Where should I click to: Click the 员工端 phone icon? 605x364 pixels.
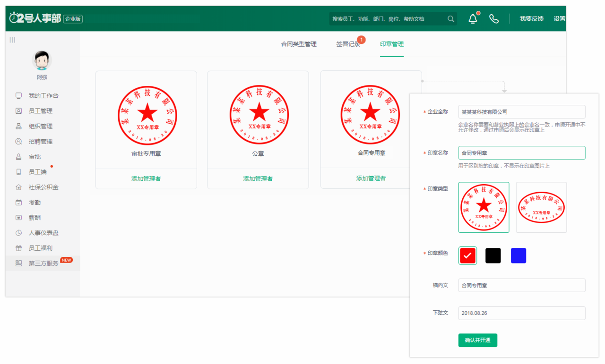pyautogui.click(x=19, y=172)
